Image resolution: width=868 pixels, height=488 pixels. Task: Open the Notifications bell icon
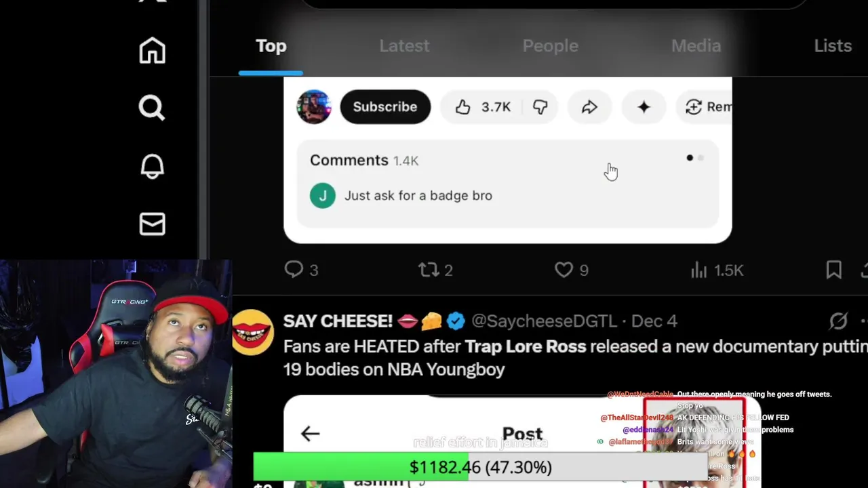[x=152, y=166]
